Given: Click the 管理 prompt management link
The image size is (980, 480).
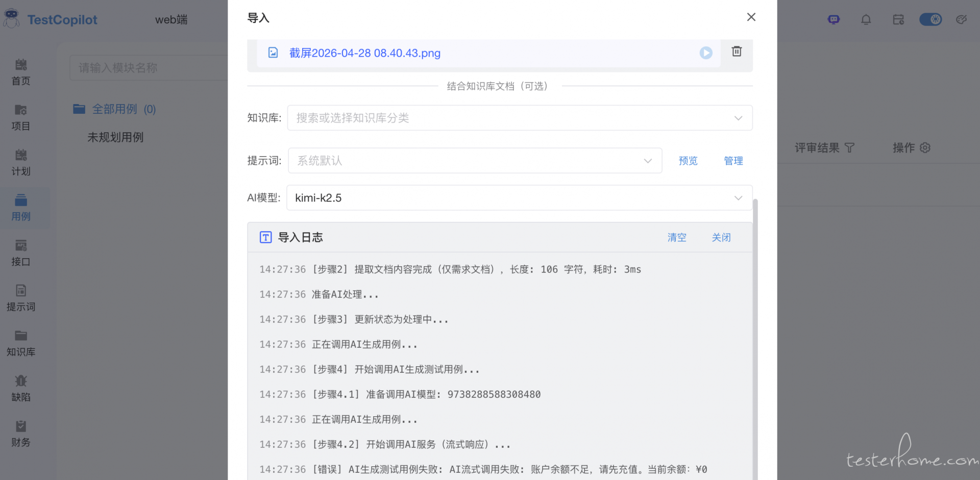Looking at the screenshot, I should coord(733,161).
